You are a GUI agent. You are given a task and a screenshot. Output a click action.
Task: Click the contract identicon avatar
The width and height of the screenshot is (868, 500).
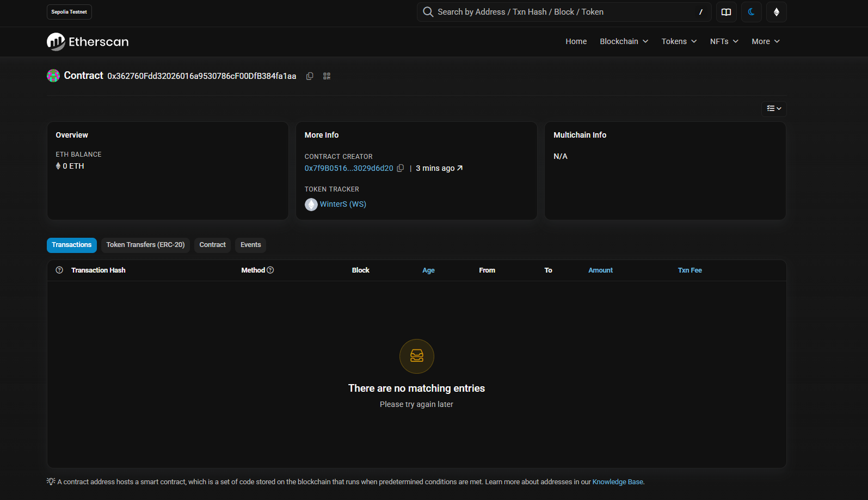click(x=53, y=76)
